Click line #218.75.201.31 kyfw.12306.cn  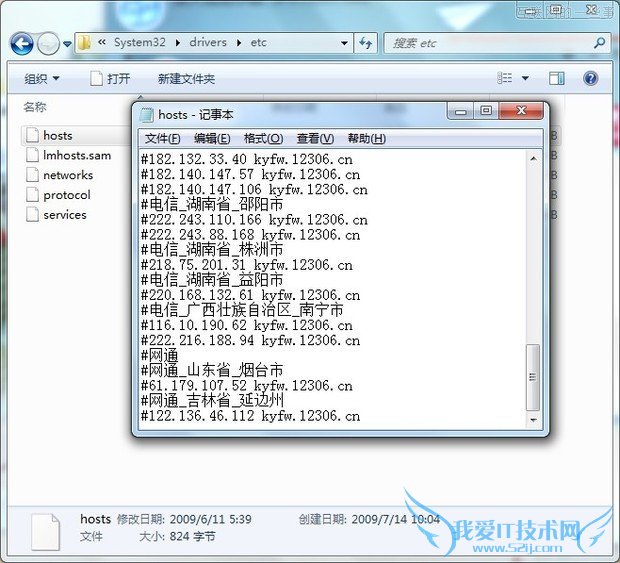click(247, 265)
